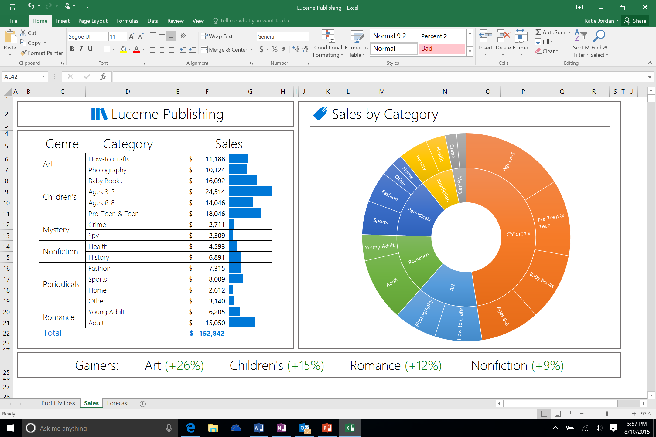Image resolution: width=656 pixels, height=437 pixels.
Task: Open Find & Select magnifier icon
Action: click(x=599, y=36)
